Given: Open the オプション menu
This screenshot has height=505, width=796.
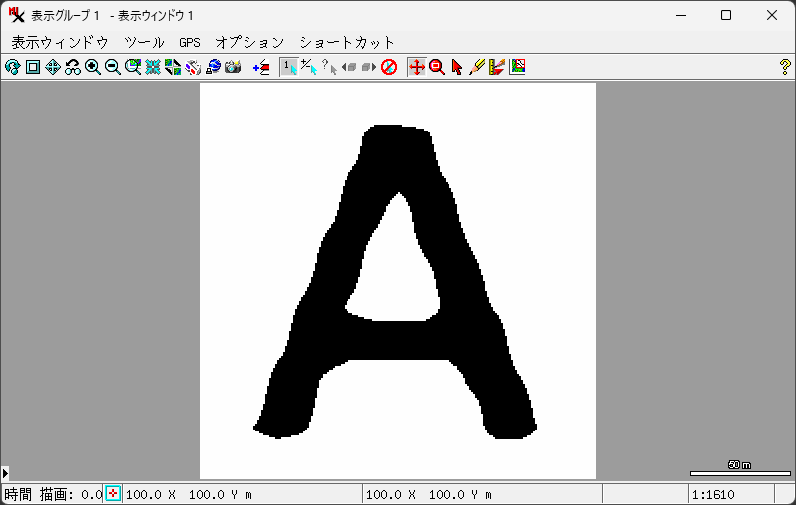Looking at the screenshot, I should (249, 43).
